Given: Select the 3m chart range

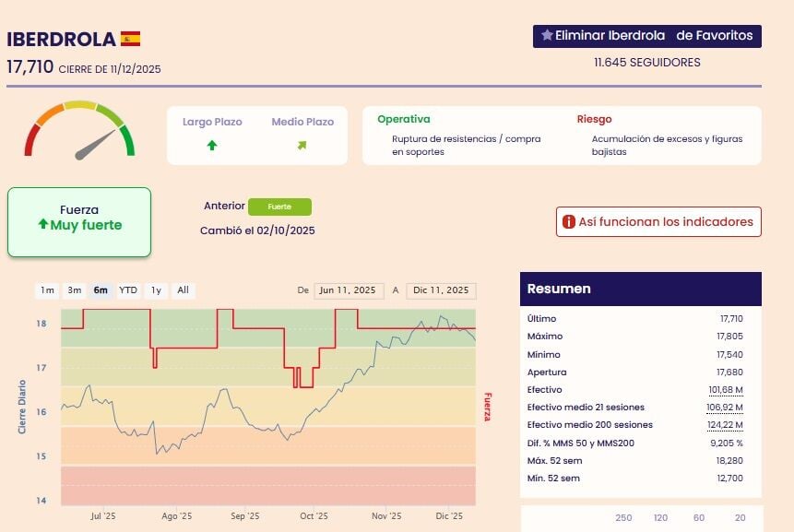Looking at the screenshot, I should coord(75,290).
